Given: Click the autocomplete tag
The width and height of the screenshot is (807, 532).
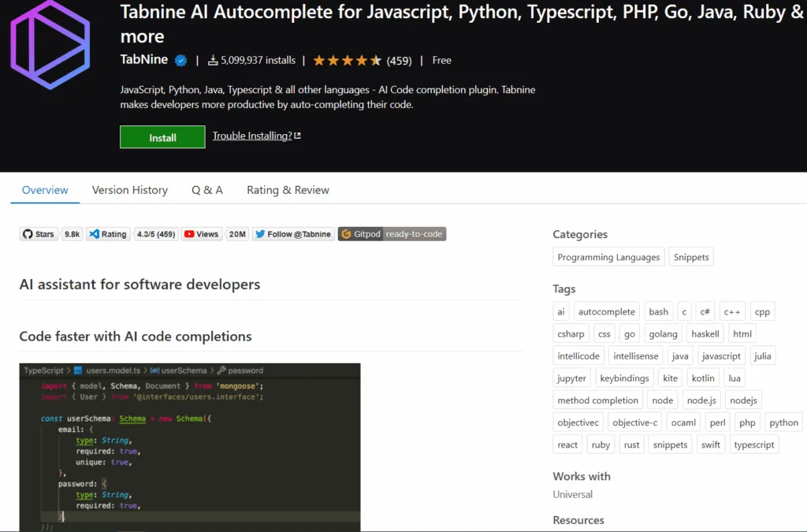Looking at the screenshot, I should 606,311.
